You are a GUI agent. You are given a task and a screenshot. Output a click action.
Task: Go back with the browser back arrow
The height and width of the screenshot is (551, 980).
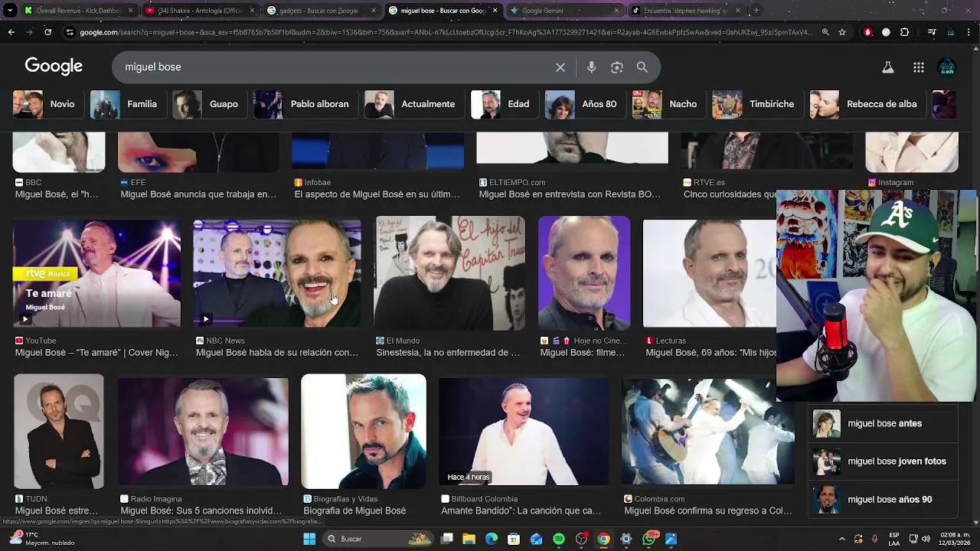(x=11, y=32)
